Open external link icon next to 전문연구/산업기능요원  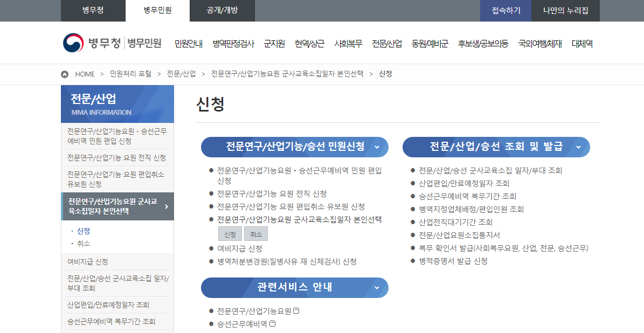296,310
